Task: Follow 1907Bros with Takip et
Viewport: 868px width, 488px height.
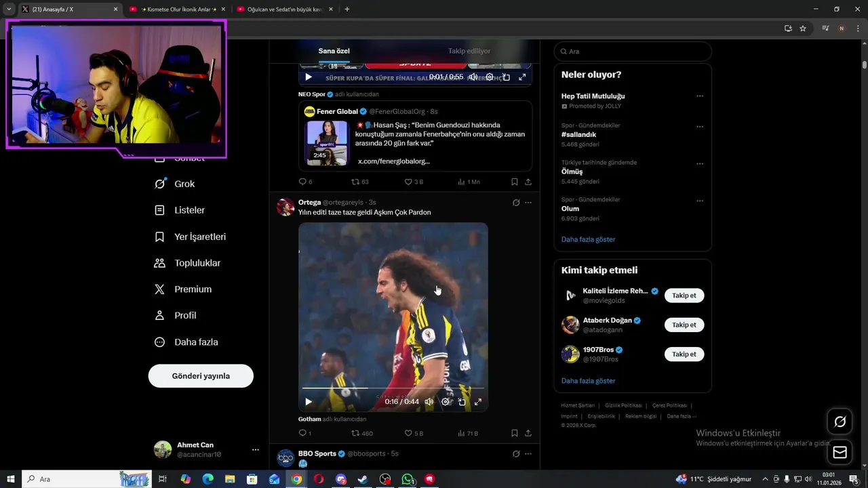Action: point(684,354)
